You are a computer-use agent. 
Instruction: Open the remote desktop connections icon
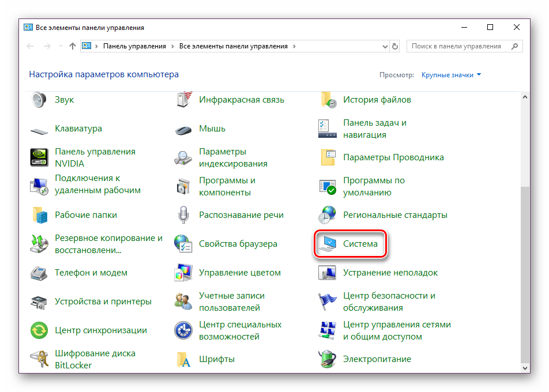coord(39,186)
